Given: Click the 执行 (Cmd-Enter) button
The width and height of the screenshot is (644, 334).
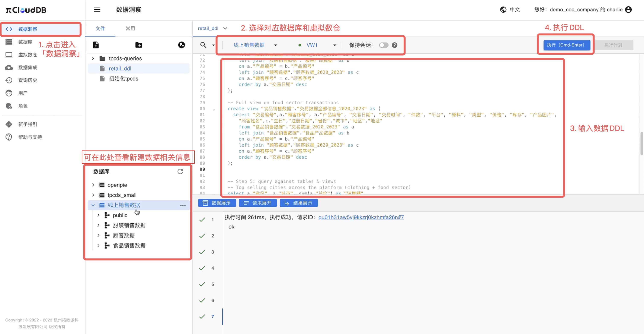Looking at the screenshot, I should click(x=567, y=45).
